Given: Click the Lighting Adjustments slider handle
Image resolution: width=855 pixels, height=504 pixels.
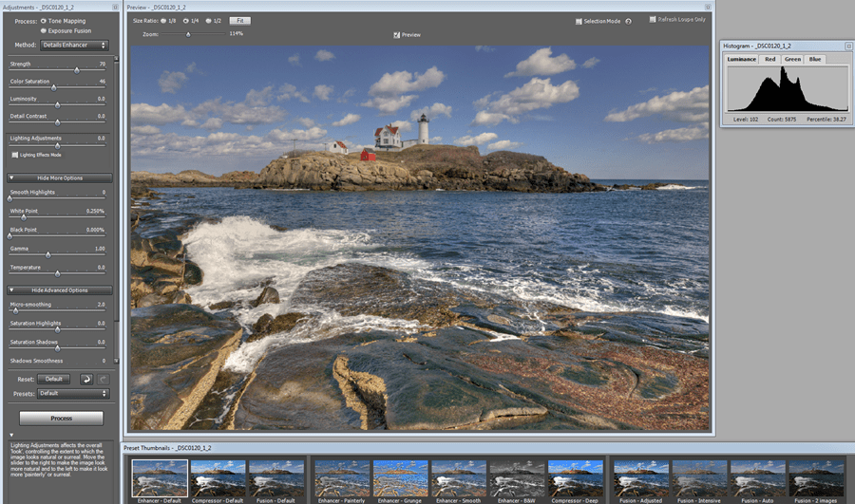Looking at the screenshot, I should [x=57, y=145].
